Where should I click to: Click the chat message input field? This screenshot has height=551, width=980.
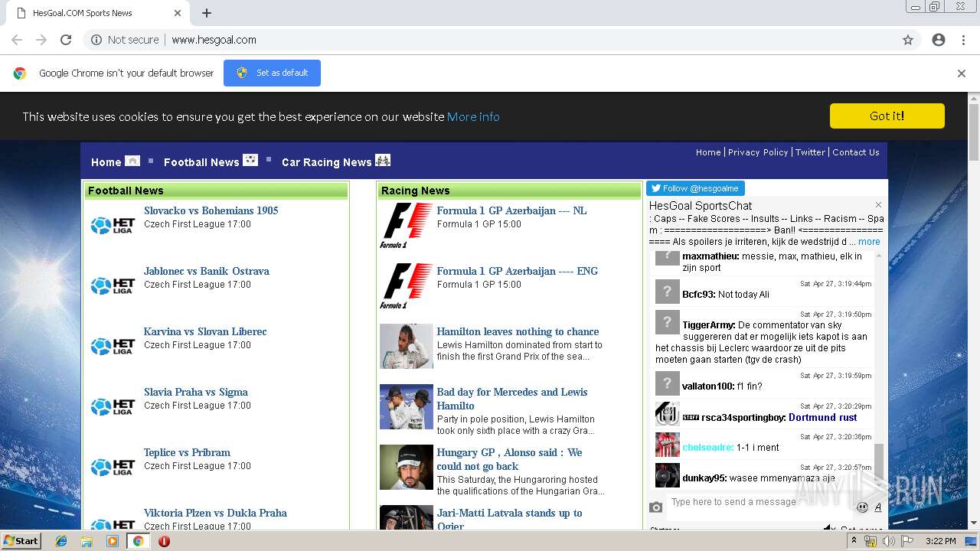tap(760, 502)
